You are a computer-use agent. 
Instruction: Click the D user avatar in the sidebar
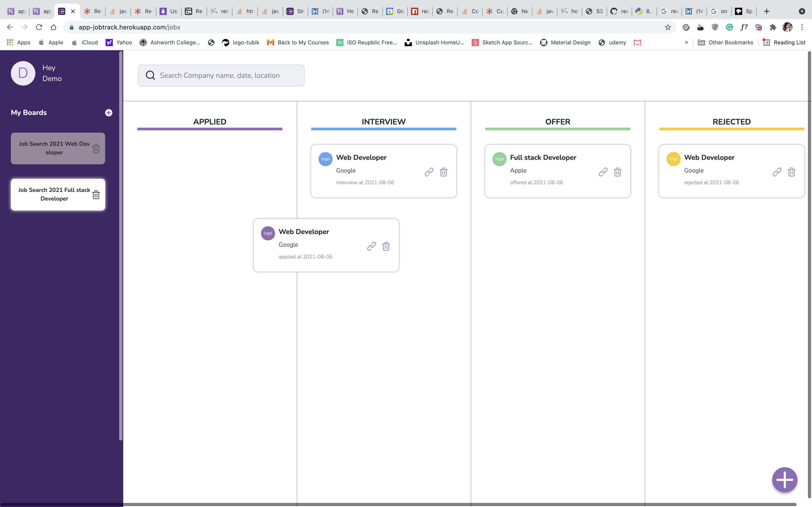[x=22, y=73]
